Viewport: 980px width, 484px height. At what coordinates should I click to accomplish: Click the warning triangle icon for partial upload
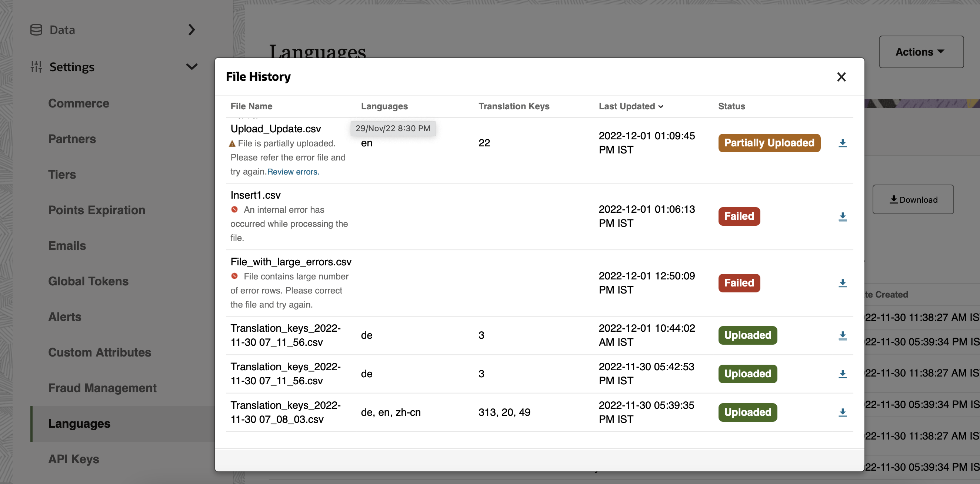coord(232,143)
